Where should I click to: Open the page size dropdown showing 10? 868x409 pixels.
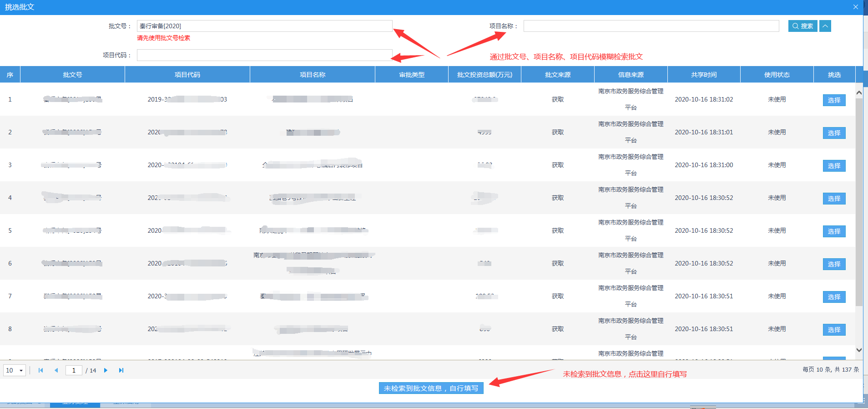coord(15,370)
